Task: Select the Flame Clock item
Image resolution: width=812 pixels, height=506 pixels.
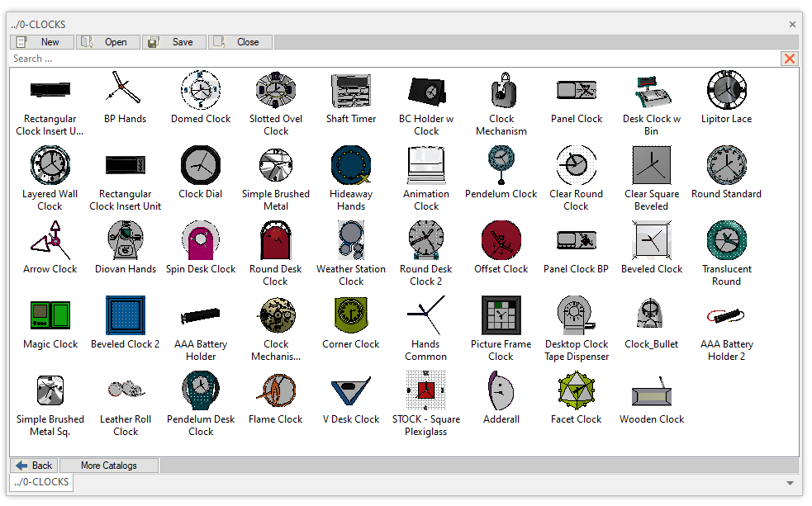Action: tap(276, 390)
